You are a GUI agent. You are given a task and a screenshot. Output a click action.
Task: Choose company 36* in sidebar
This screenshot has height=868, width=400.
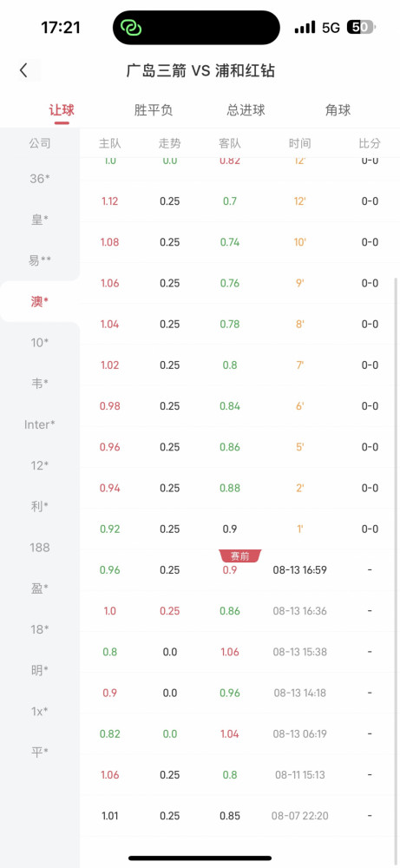click(x=40, y=178)
